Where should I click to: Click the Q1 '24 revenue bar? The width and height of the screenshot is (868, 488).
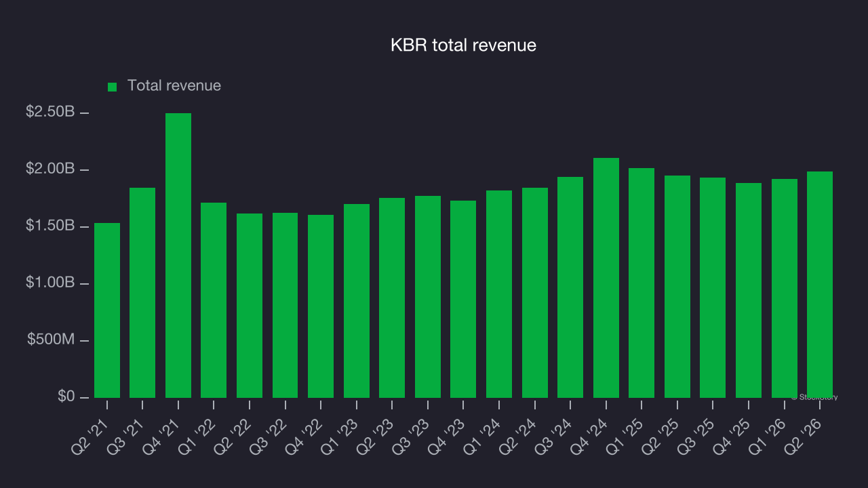(499, 294)
